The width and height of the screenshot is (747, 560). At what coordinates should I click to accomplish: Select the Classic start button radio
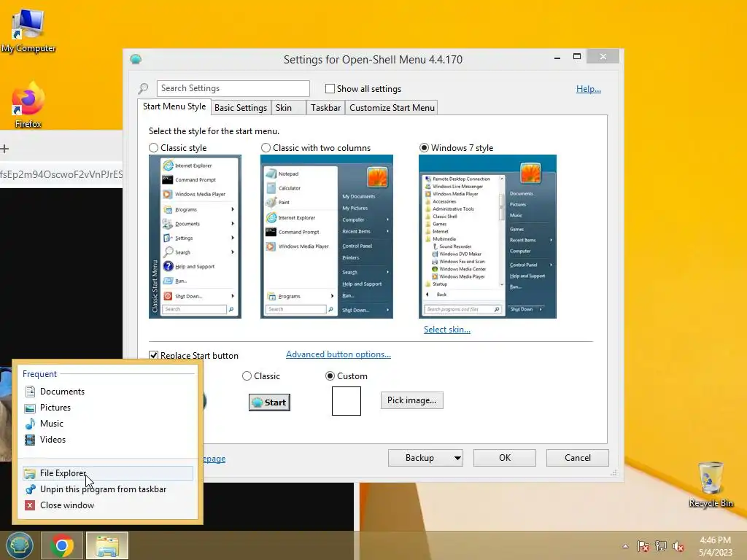[247, 376]
